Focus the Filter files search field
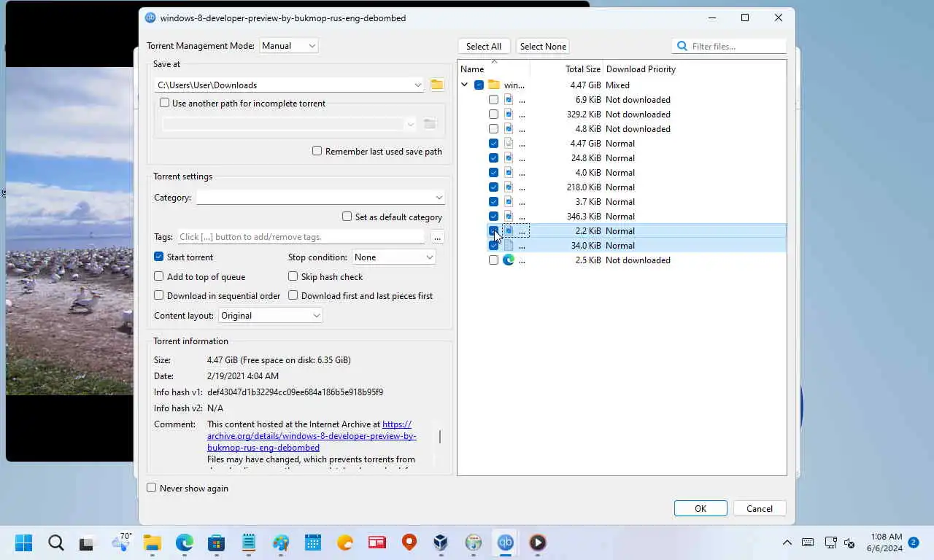Viewport: 934px width, 560px height. click(x=729, y=46)
